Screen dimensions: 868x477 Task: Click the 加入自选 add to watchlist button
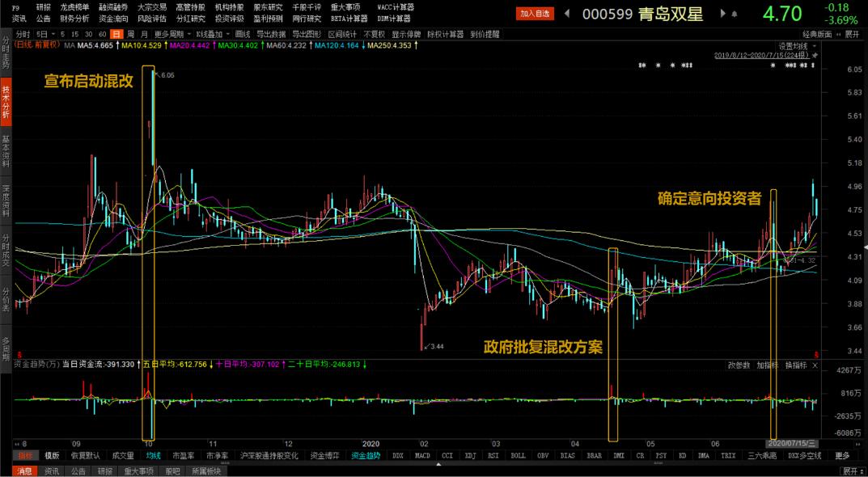point(535,14)
